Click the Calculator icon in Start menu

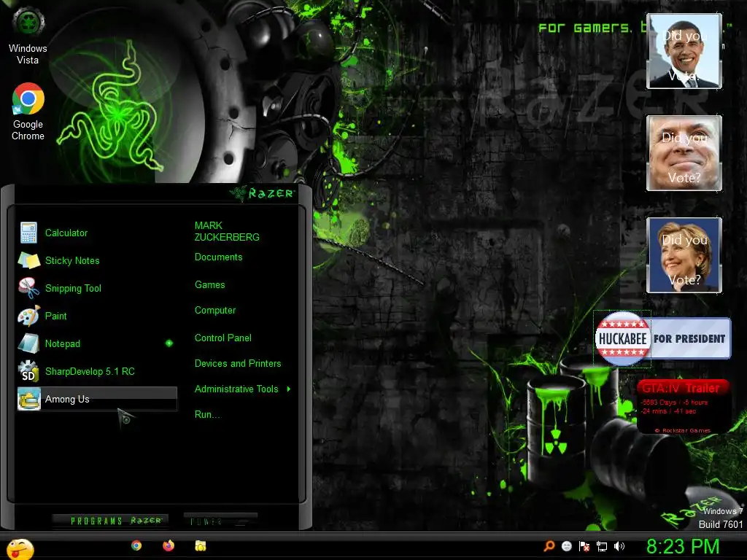[x=28, y=233]
